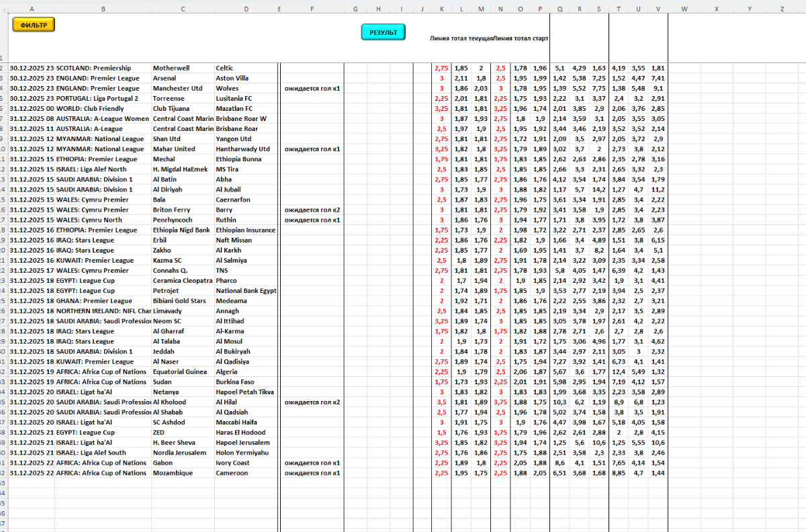Select the Arsenal team cell
The image size is (806, 532).
(x=165, y=79)
